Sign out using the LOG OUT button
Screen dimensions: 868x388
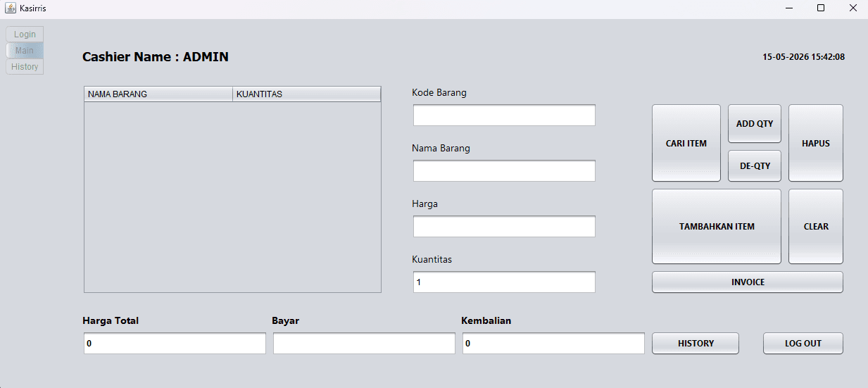pyautogui.click(x=803, y=343)
